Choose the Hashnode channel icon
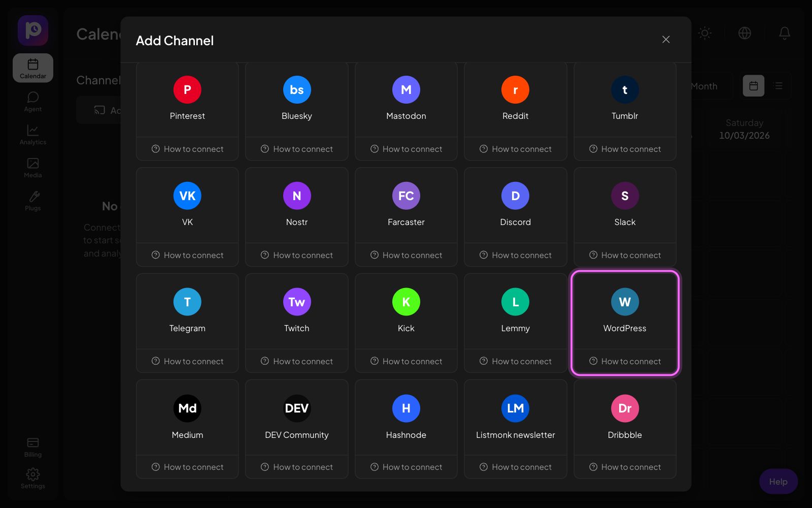This screenshot has height=508, width=812. (x=406, y=408)
